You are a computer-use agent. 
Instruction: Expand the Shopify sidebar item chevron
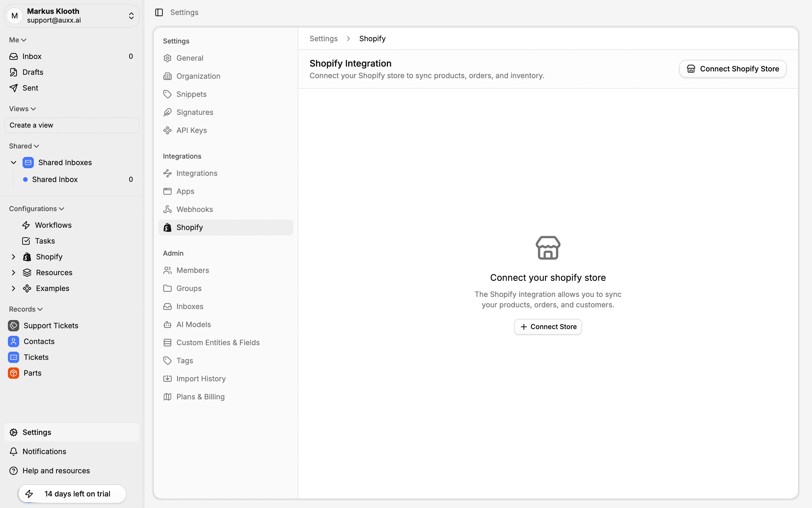[x=14, y=257]
